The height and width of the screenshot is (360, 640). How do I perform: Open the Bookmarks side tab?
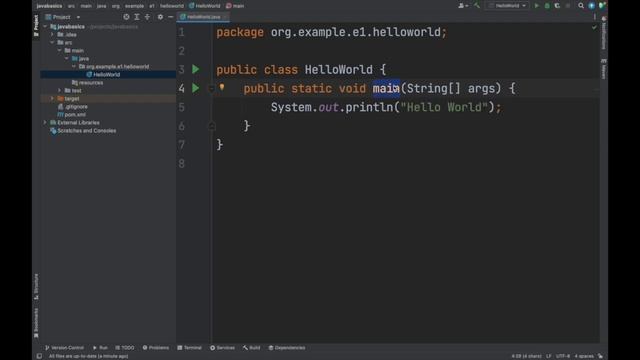coord(36,323)
